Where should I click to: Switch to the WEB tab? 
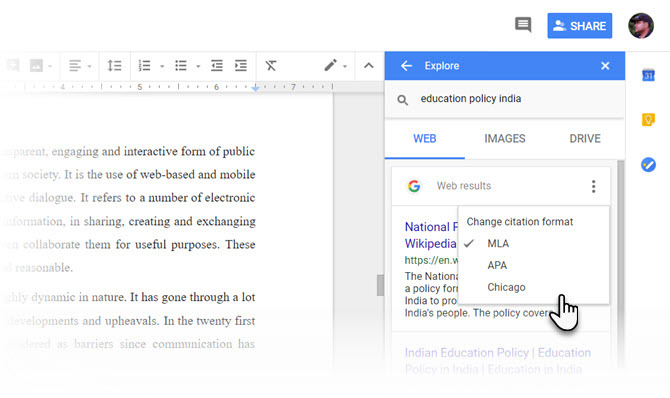(x=425, y=139)
